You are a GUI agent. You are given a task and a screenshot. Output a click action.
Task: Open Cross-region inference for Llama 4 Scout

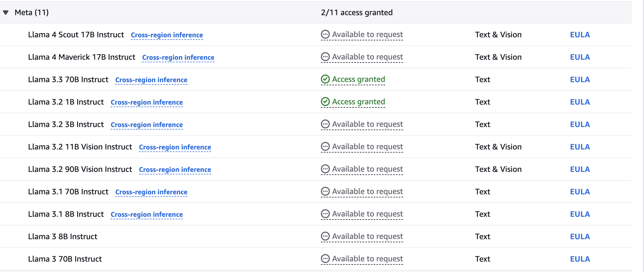tap(167, 35)
